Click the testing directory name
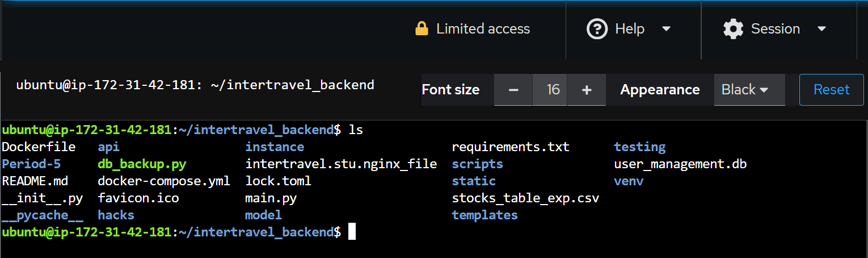 click(639, 147)
